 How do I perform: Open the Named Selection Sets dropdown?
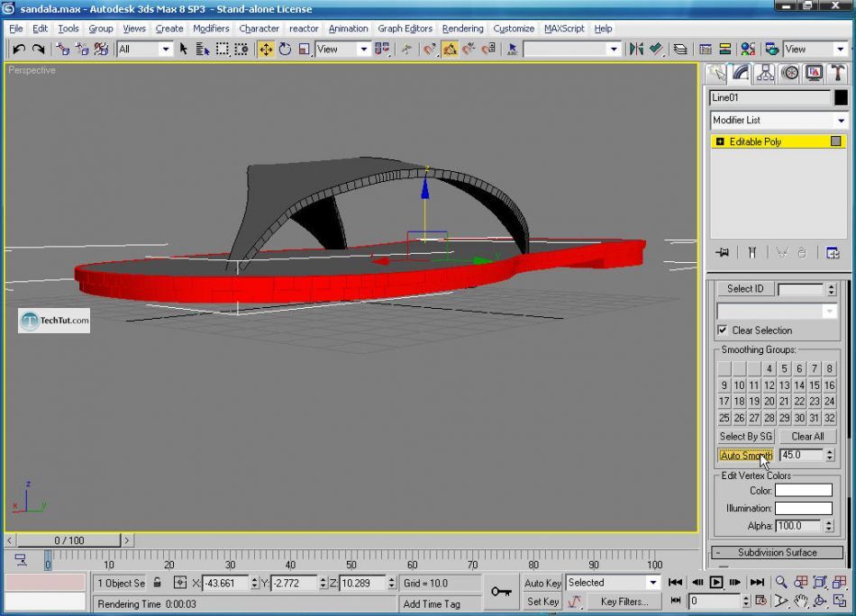click(x=571, y=50)
